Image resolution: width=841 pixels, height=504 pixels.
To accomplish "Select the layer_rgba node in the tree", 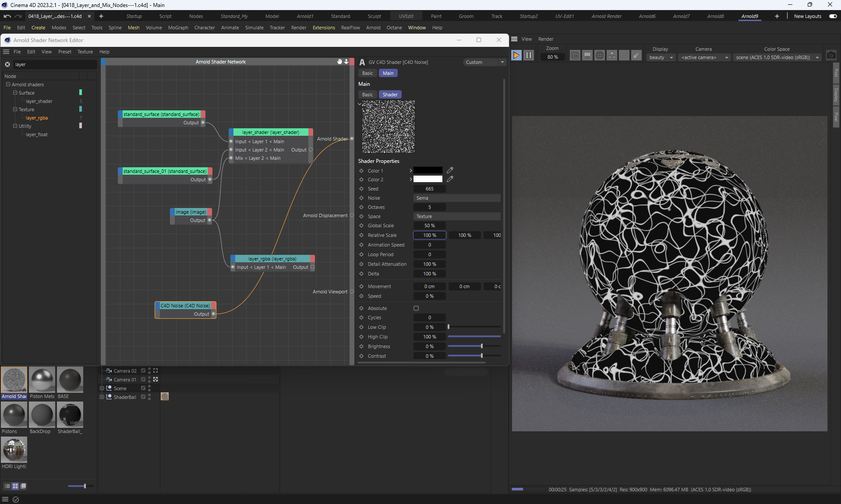I will tap(37, 118).
